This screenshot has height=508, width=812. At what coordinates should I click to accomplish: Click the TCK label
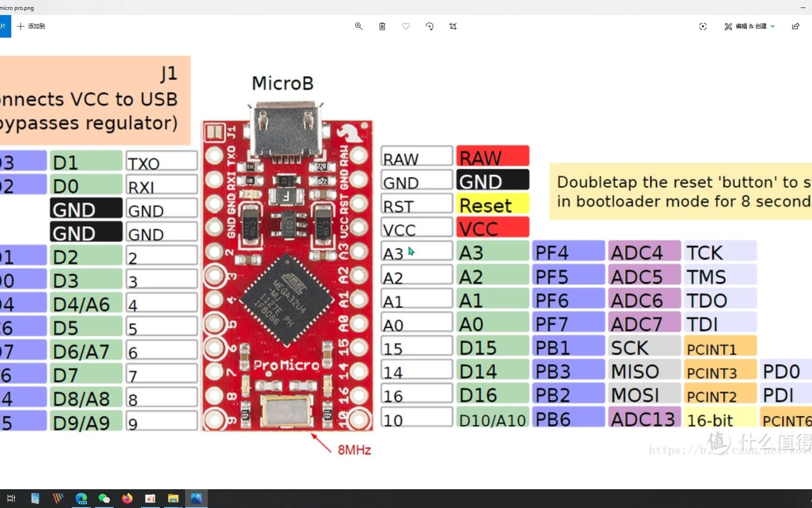tap(720, 252)
